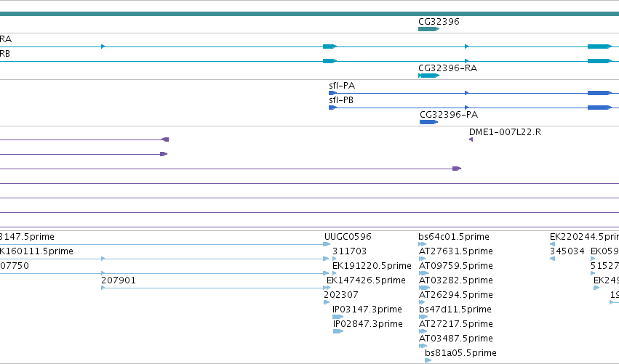Click the IP02847.3prime feature glyph
The width and height of the screenshot is (619, 364).
click(x=338, y=331)
